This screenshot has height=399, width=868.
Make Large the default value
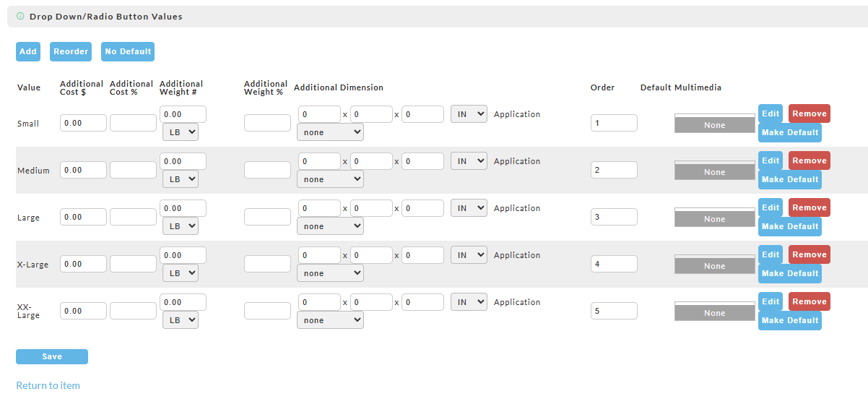(790, 226)
